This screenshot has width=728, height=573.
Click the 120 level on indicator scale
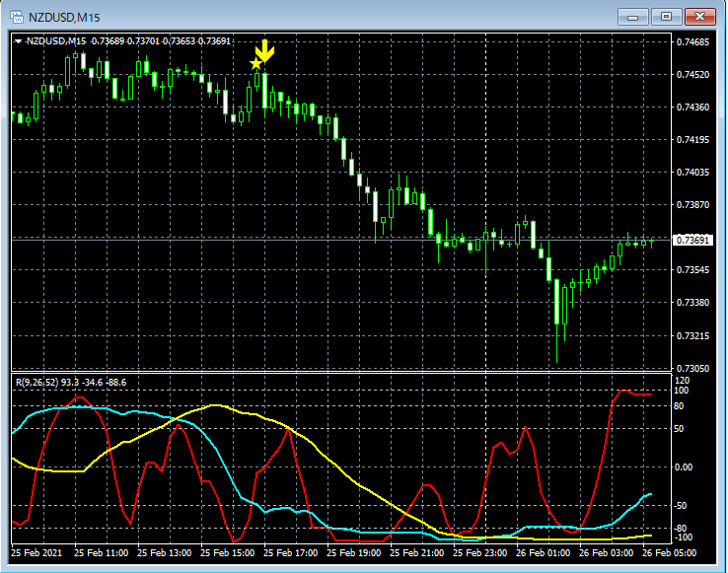(x=681, y=381)
